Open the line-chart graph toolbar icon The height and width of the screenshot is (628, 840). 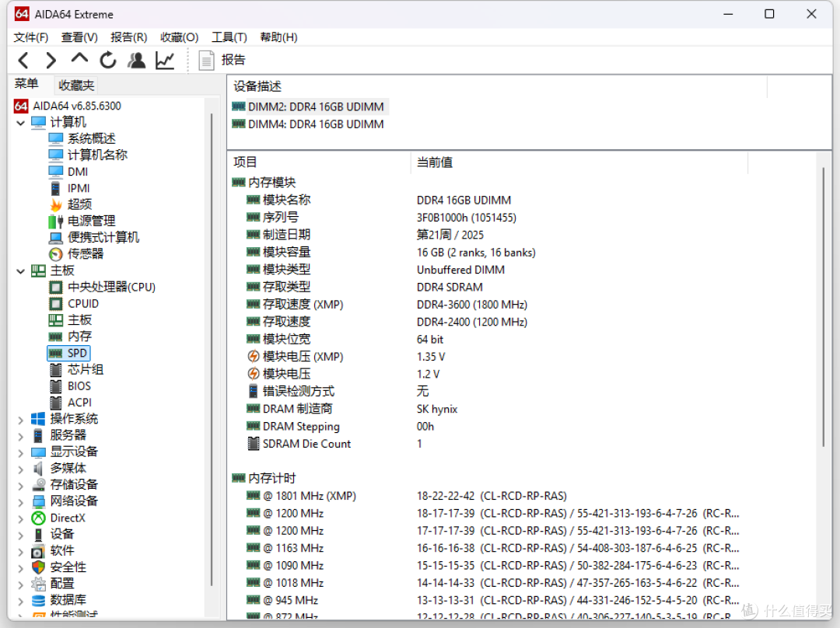(165, 60)
